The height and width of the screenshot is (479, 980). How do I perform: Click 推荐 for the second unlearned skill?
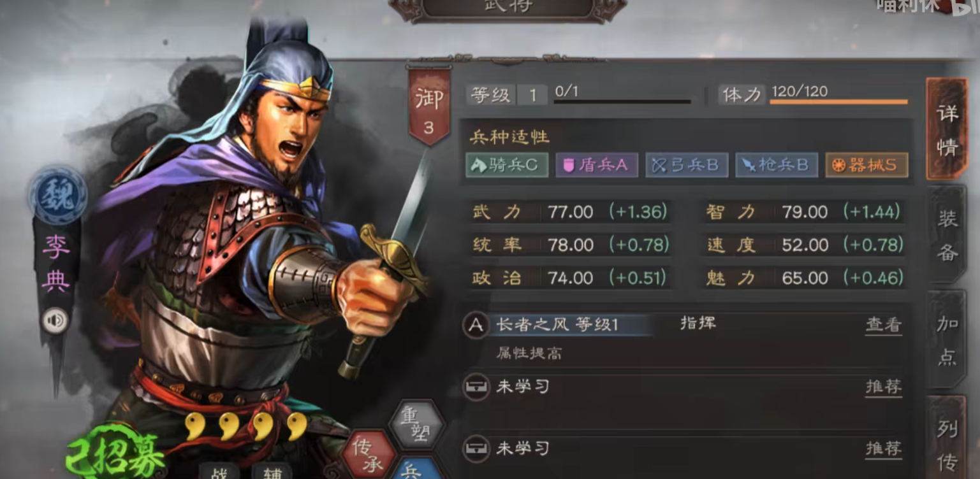pos(883,449)
